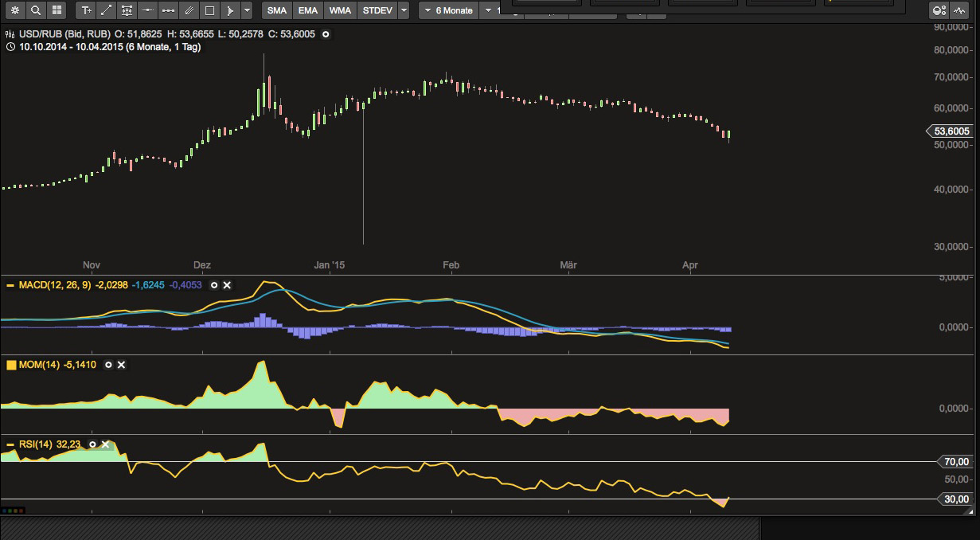Select the arrow marker drawing tool
Image resolution: width=980 pixels, height=540 pixels.
(229, 10)
